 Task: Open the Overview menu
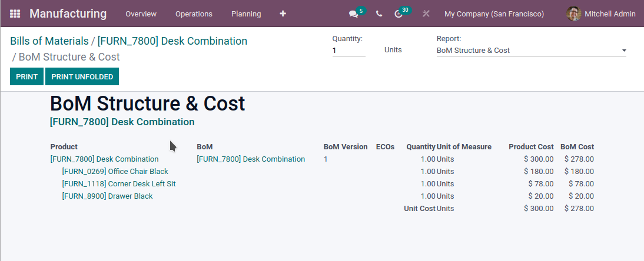click(141, 14)
